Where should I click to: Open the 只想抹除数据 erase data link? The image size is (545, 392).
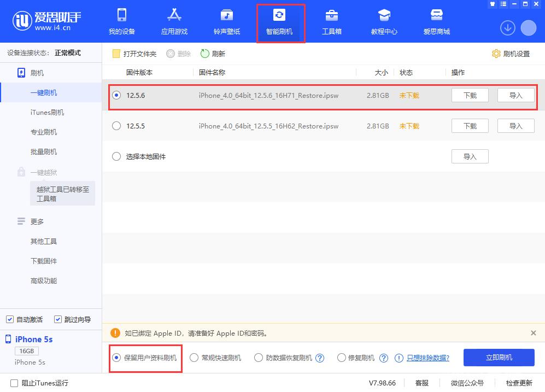point(427,358)
